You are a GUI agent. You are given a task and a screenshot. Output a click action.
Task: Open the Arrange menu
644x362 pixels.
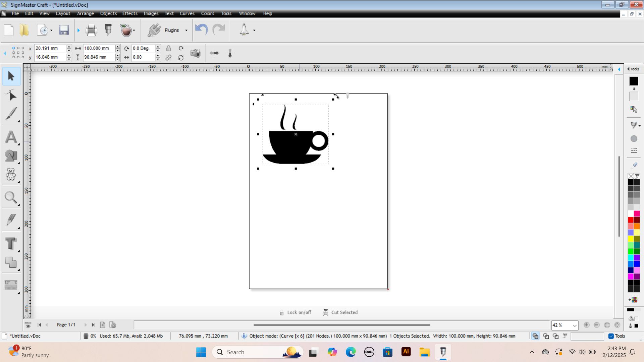pyautogui.click(x=85, y=13)
